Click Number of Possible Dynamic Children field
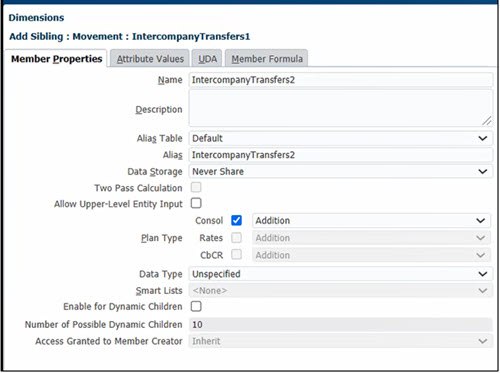Viewport: 500px width, 373px height. pyautogui.click(x=341, y=325)
